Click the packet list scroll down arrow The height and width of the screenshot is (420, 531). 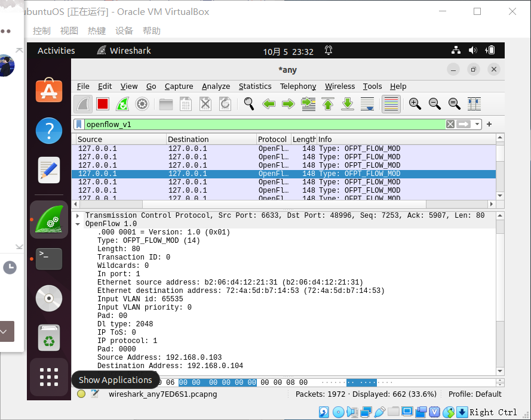[500, 196]
